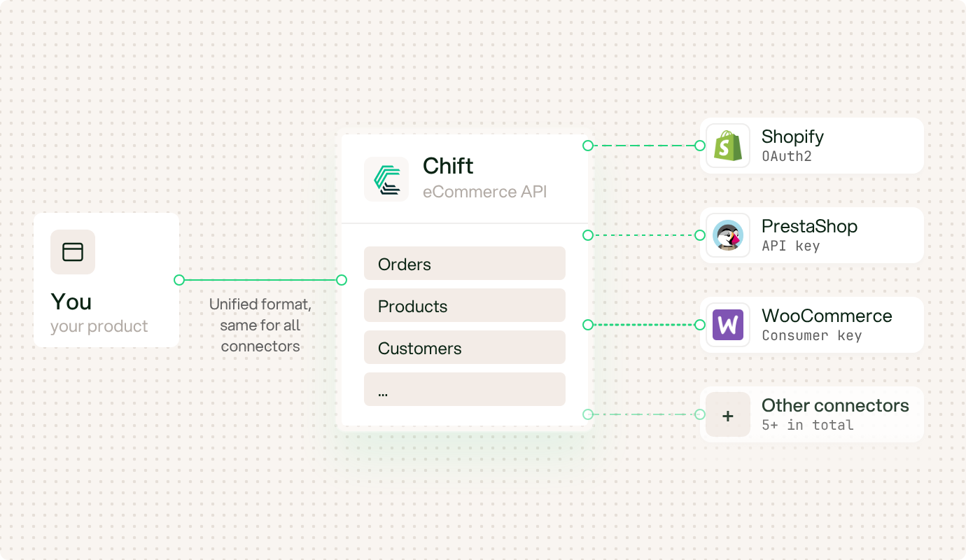The image size is (966, 560).
Task: Click the node at WooCommerce card edge
Action: click(699, 325)
